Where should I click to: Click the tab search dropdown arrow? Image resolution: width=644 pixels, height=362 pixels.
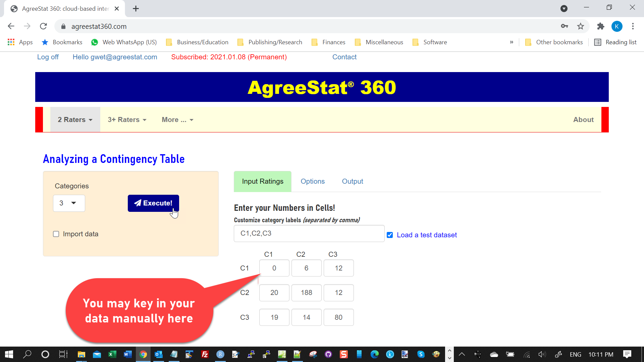coord(564,9)
